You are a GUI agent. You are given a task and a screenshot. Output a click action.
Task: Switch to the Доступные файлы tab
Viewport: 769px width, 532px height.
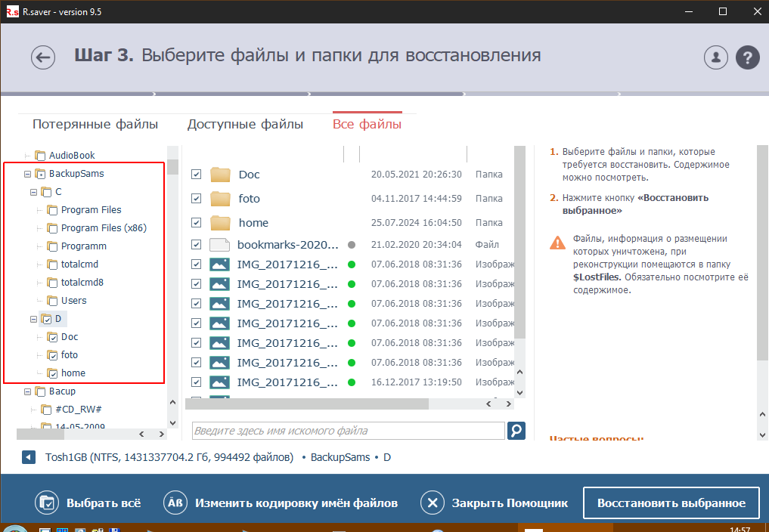point(245,124)
